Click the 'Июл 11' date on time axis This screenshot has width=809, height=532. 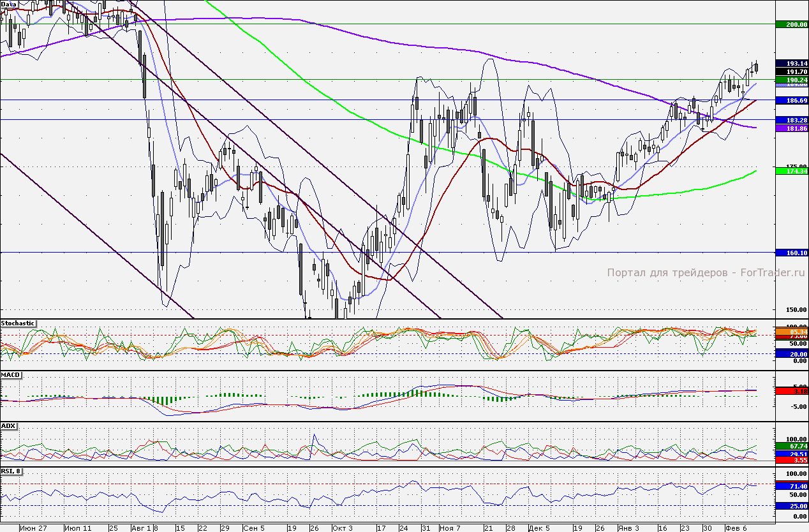[x=78, y=528]
